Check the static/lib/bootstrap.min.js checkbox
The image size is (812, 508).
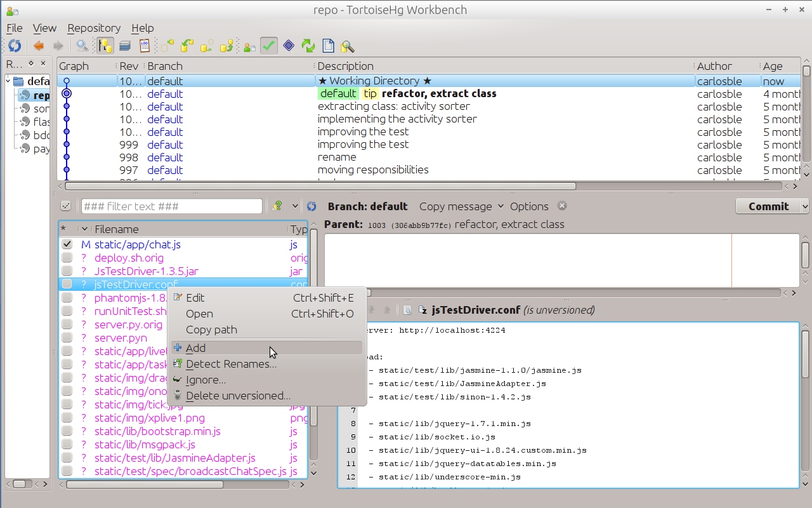[67, 431]
